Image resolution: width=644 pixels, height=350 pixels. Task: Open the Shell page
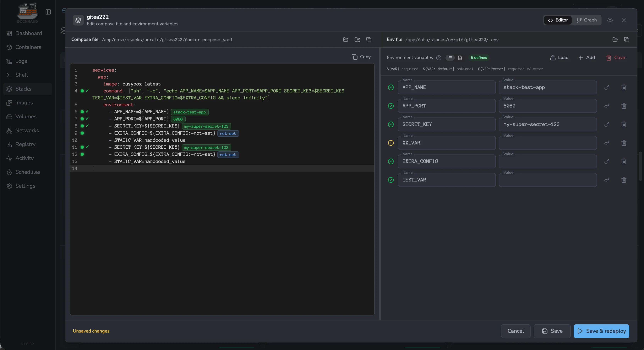[28, 75]
